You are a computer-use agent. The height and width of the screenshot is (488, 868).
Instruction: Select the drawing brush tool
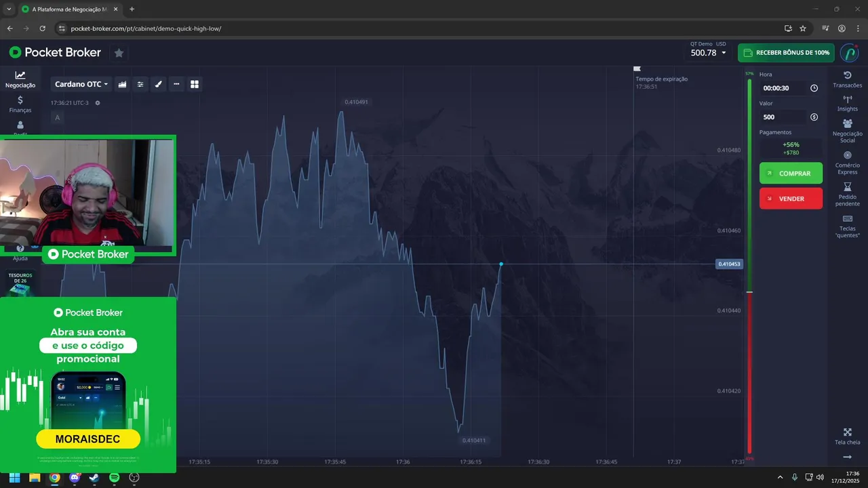pos(159,84)
